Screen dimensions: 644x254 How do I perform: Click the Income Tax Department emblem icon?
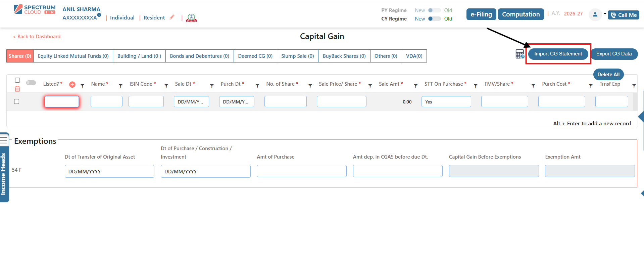191,18
